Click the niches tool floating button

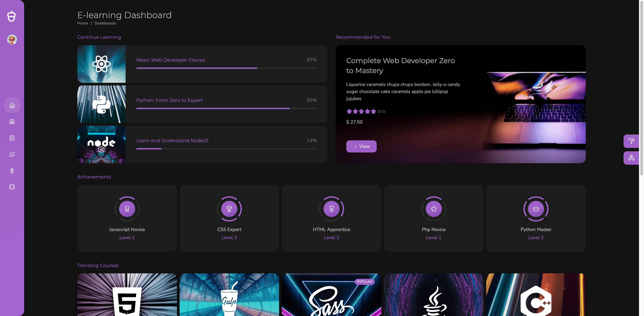tap(631, 158)
